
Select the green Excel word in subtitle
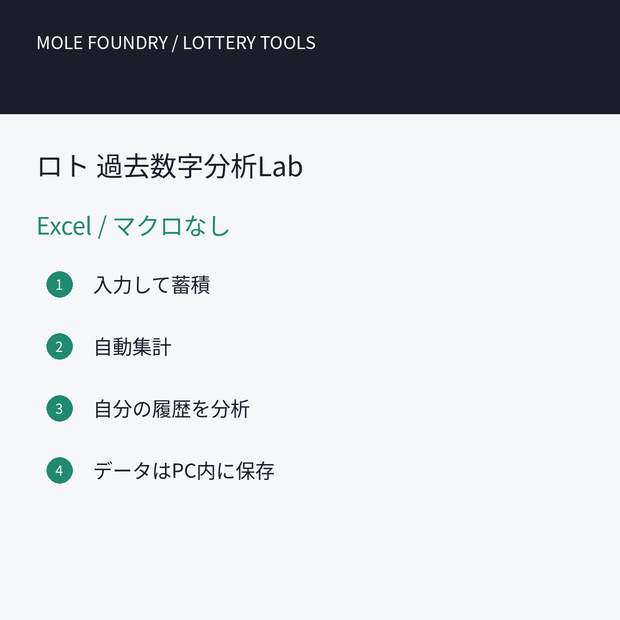coord(64,226)
